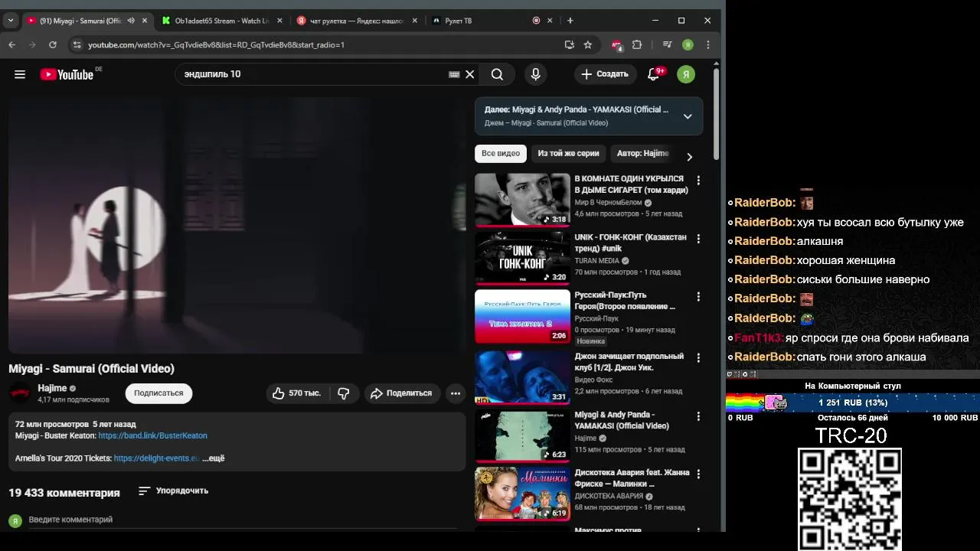Image resolution: width=980 pixels, height=551 pixels.
Task: Expand the playlist panel "Далее" chevron
Action: click(x=688, y=116)
